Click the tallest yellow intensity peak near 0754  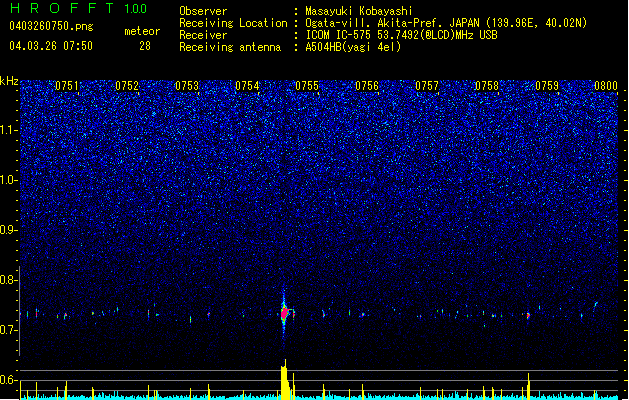coord(284,380)
